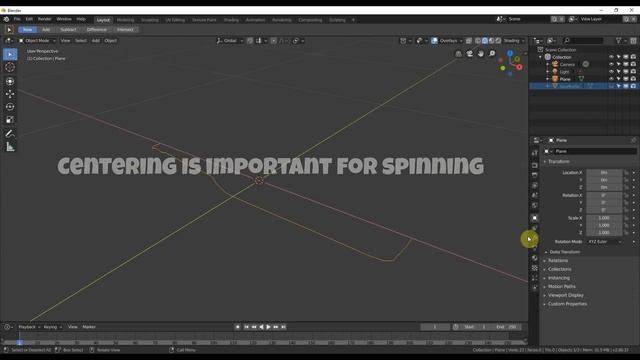Select the Annotate pencil tool
Screen dimensions: 640x360
click(x=10, y=133)
